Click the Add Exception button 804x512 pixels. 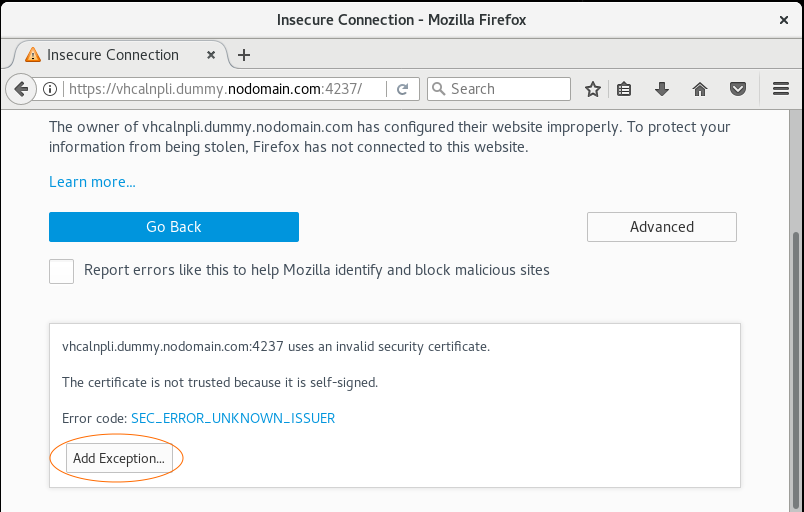point(119,458)
